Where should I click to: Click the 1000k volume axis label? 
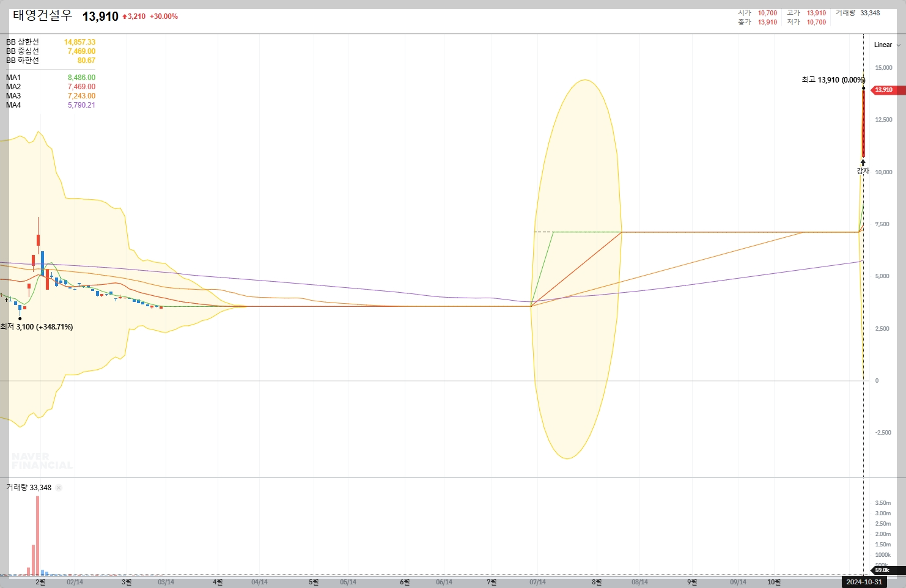(x=883, y=555)
